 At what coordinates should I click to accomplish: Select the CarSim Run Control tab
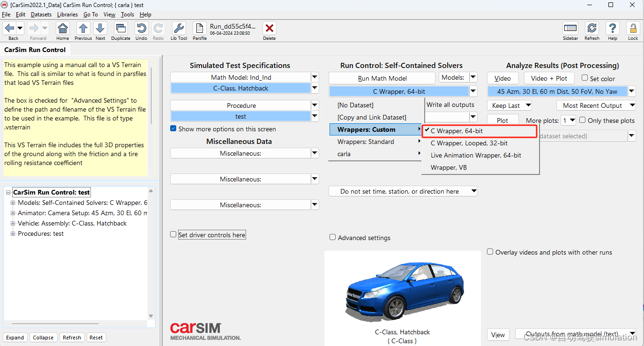point(35,50)
